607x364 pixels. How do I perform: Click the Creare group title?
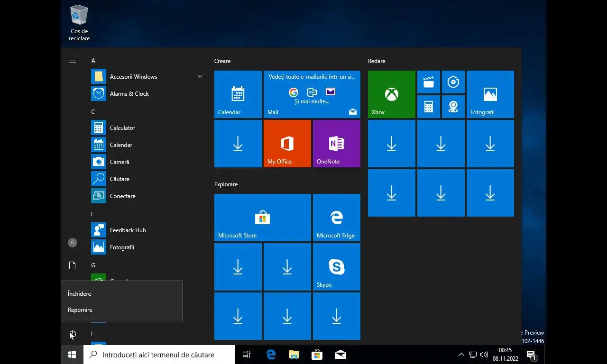[222, 61]
